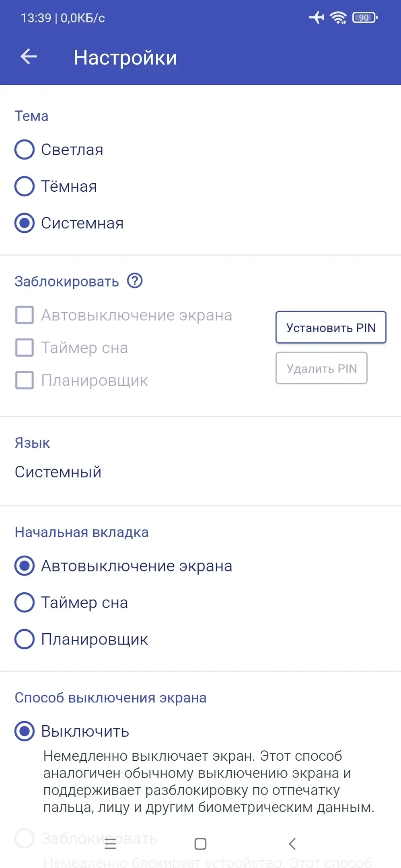Choose the Системная theme radio button
The image size is (401, 868).
[25, 223]
